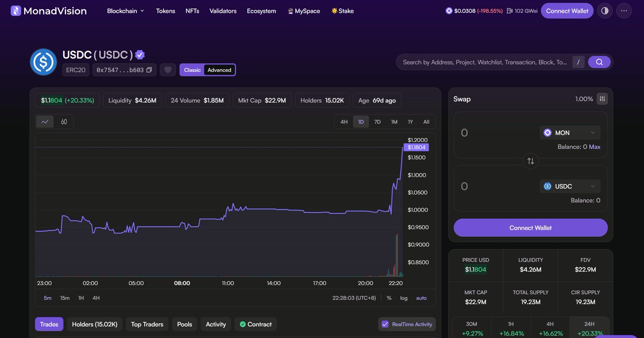Select the 4H +16.62% stat
This screenshot has height=338, width=644.
[550, 329]
